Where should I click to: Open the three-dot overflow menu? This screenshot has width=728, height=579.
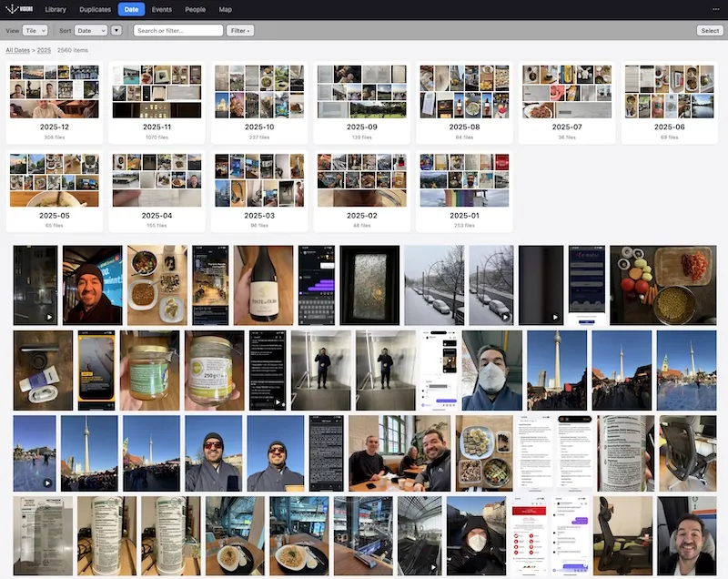[715, 9]
